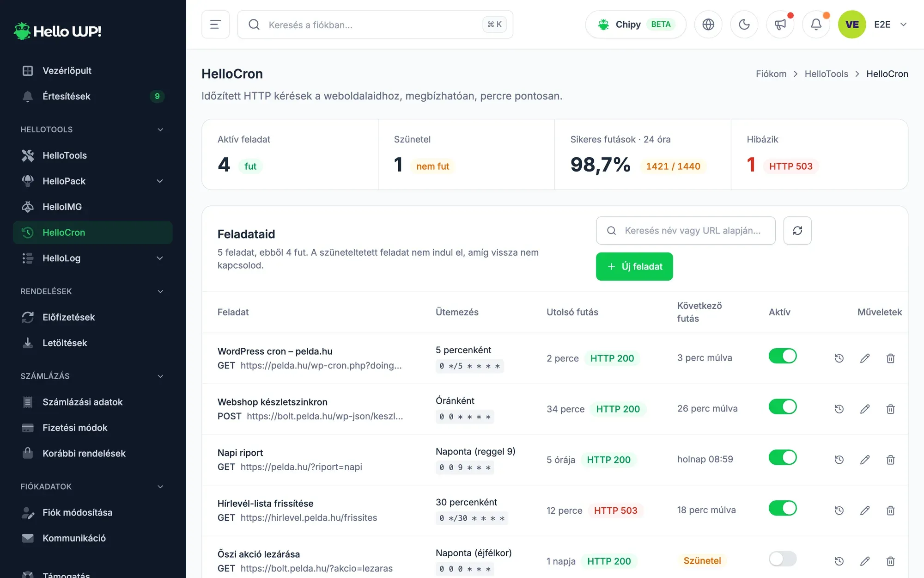The height and width of the screenshot is (578, 924).
Task: Open HelloTools breadcrumb link
Action: [826, 74]
